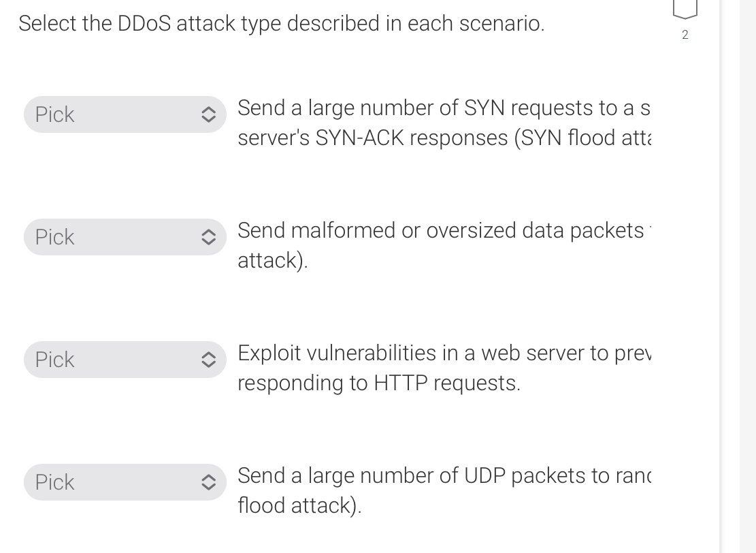Image resolution: width=756 pixels, height=553 pixels.
Task: Click the chevron icon on the third Pick selector
Action: (x=209, y=360)
